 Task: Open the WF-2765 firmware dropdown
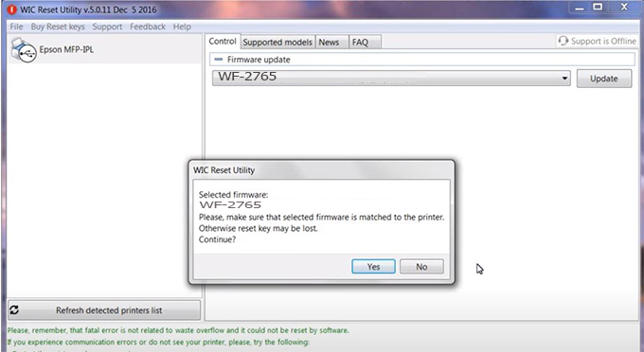point(391,78)
